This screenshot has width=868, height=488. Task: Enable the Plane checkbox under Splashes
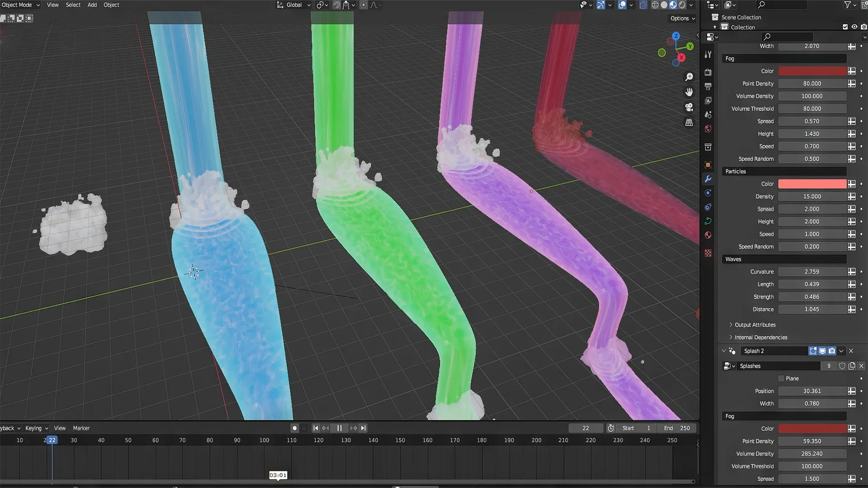(x=781, y=378)
